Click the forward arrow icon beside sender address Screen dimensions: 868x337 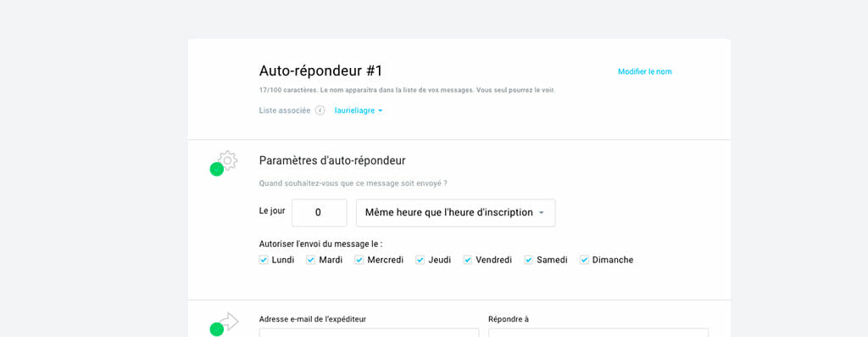point(229,322)
